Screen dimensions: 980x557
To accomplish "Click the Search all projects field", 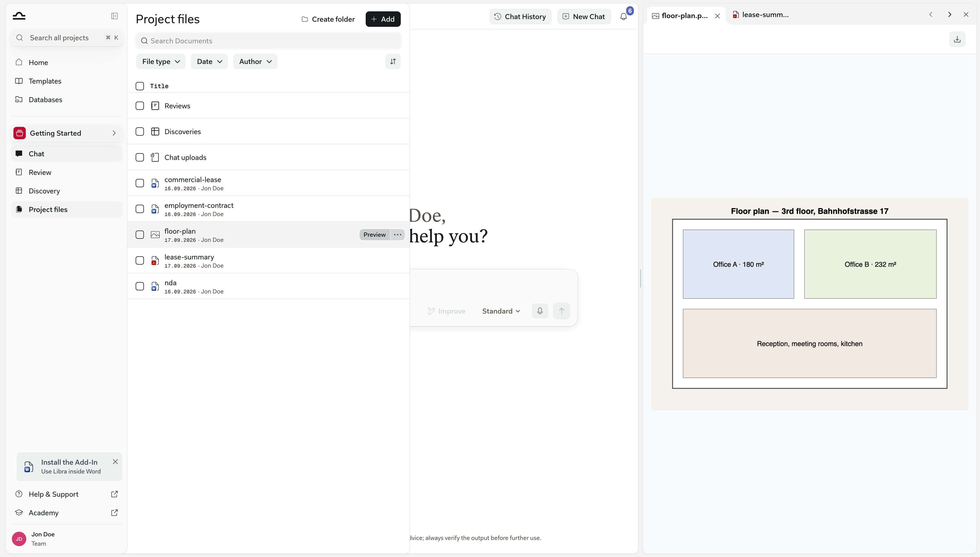I will pyautogui.click(x=67, y=37).
